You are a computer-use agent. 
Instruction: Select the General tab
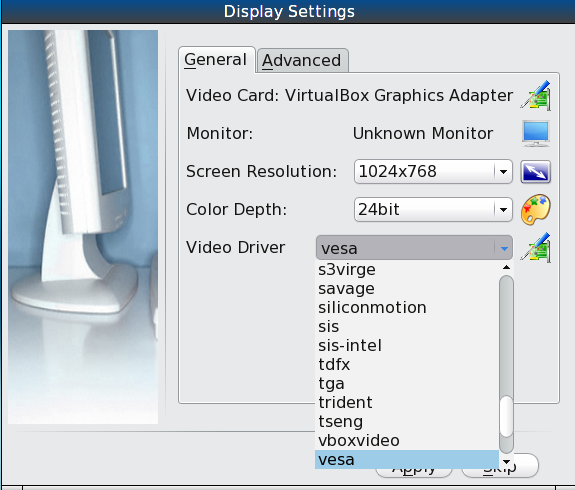(x=216, y=60)
